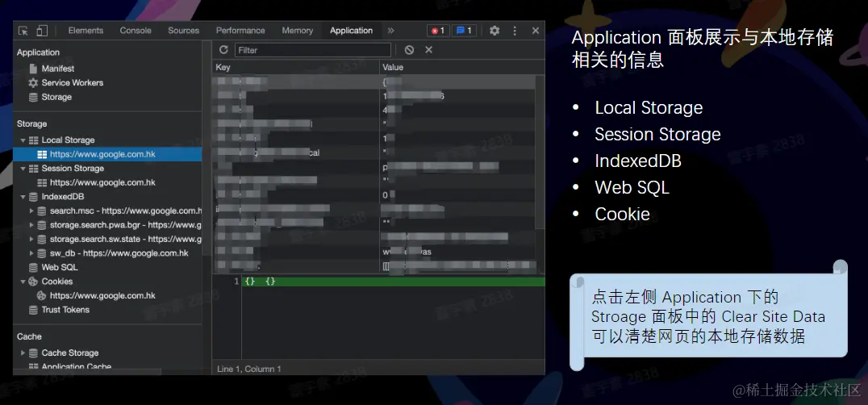Click the blue message count badge
This screenshot has width=868, height=405.
coord(465,31)
